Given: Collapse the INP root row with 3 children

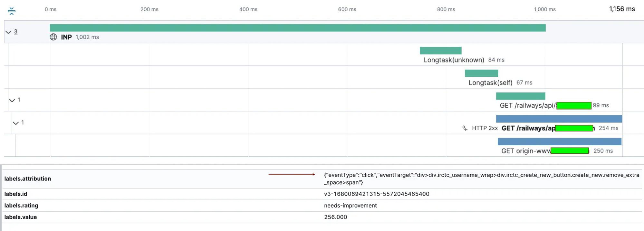Looking at the screenshot, I should (x=8, y=32).
